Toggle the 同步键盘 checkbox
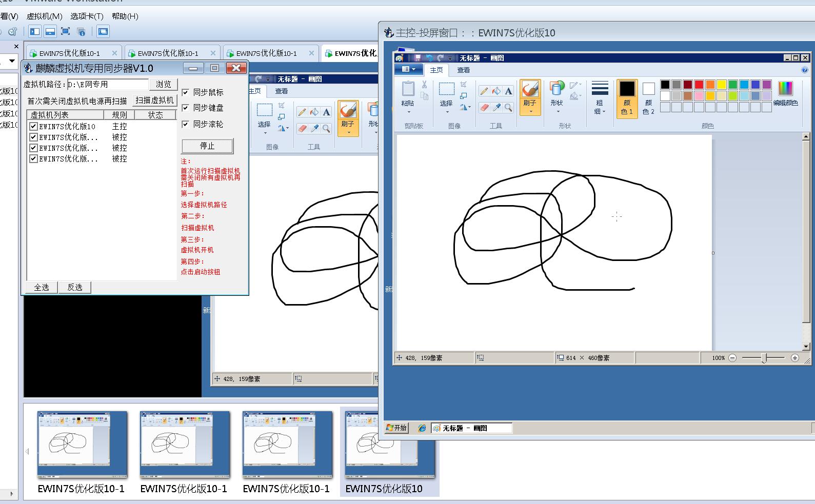The width and height of the screenshot is (815, 504). click(x=186, y=108)
